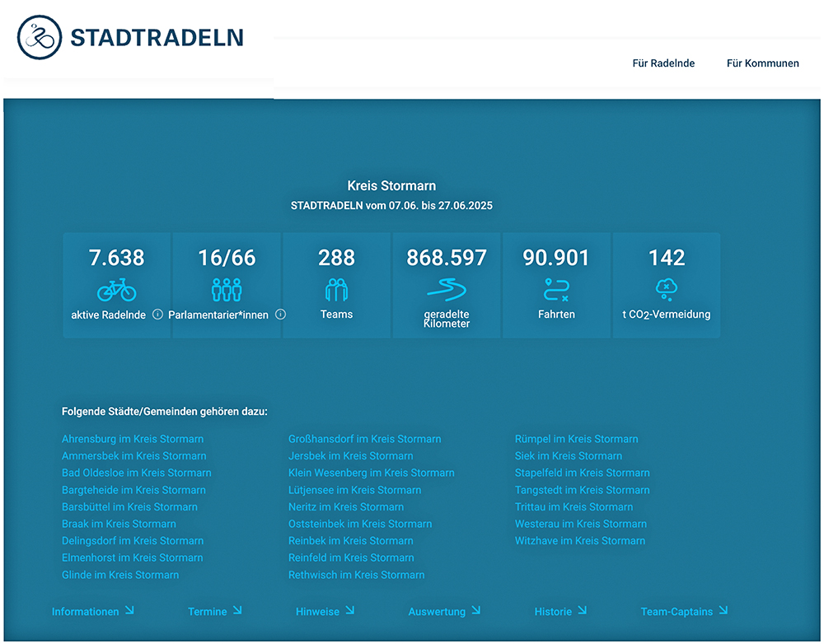Viewport: 824px width, 644px height.
Task: Click the bicycle icon under 7.638
Action: point(117,289)
